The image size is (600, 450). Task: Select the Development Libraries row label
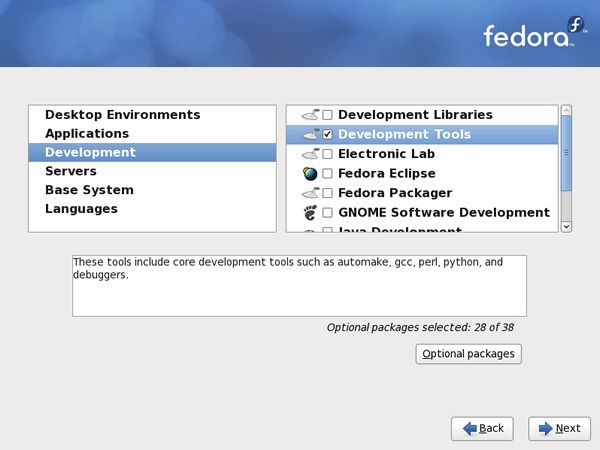tap(415, 114)
